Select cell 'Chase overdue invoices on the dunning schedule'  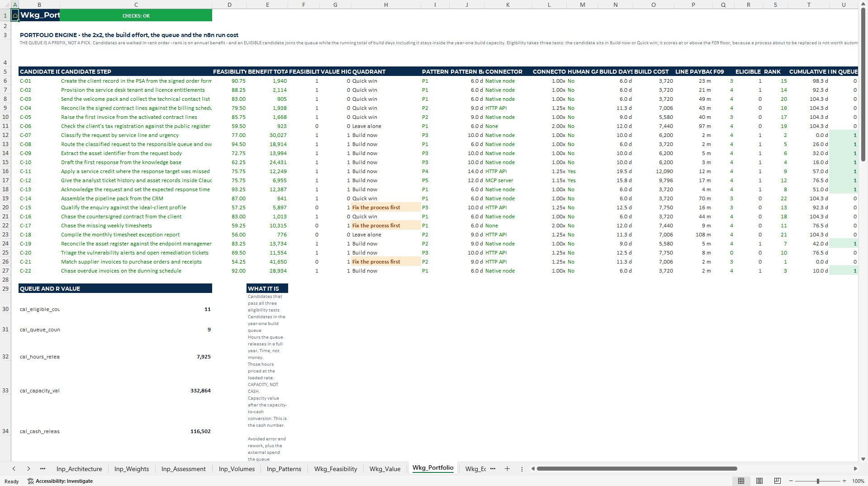[x=136, y=271]
